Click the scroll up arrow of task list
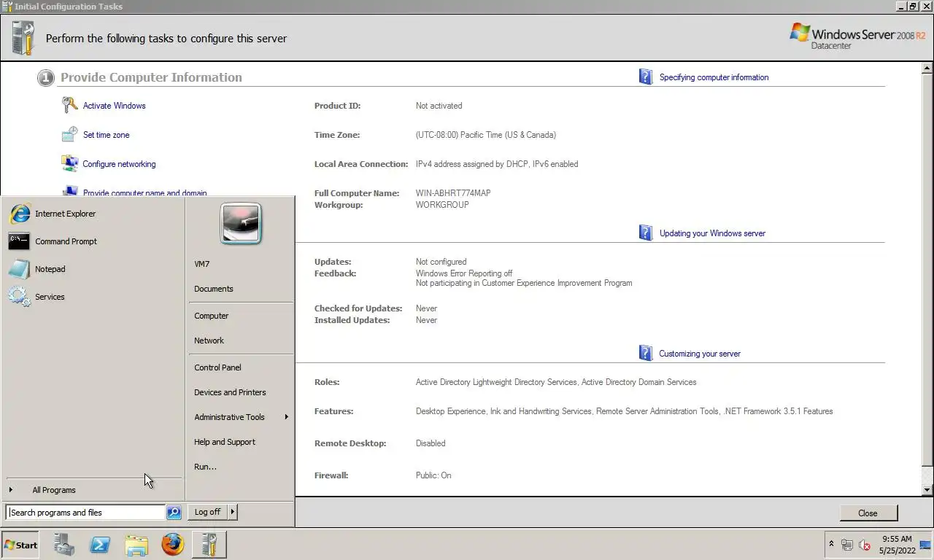The image size is (934, 560). coord(927,69)
